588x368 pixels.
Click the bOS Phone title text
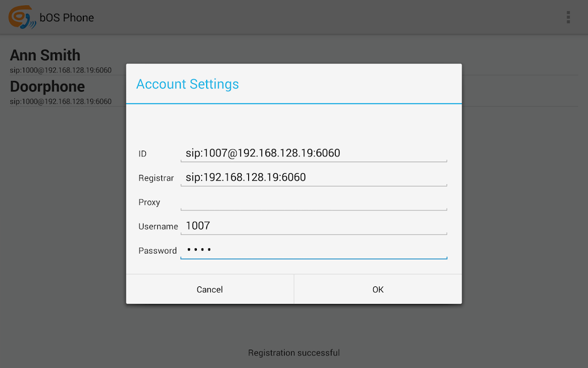coord(67,18)
